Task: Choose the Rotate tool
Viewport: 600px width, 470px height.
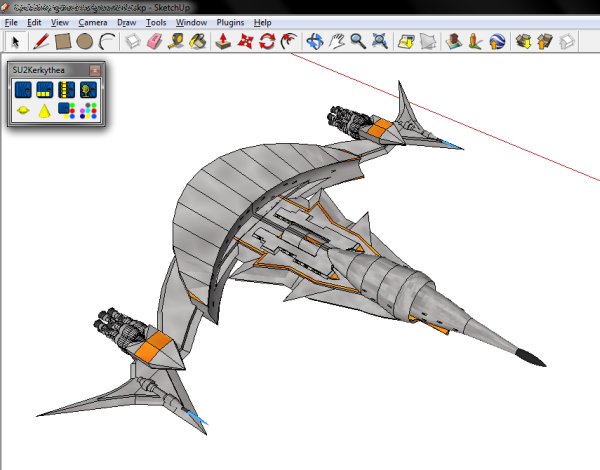Action: pos(267,41)
